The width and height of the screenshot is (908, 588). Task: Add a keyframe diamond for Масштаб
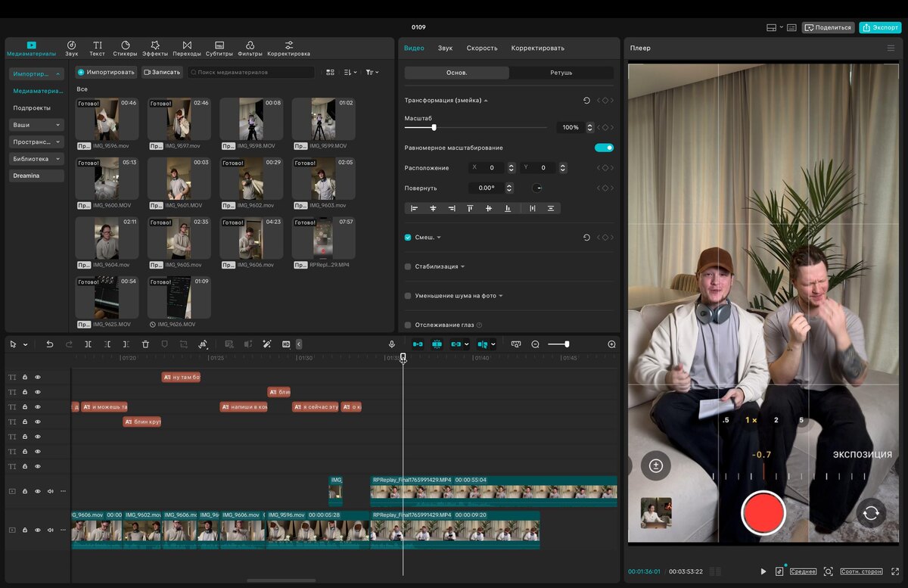pyautogui.click(x=605, y=127)
